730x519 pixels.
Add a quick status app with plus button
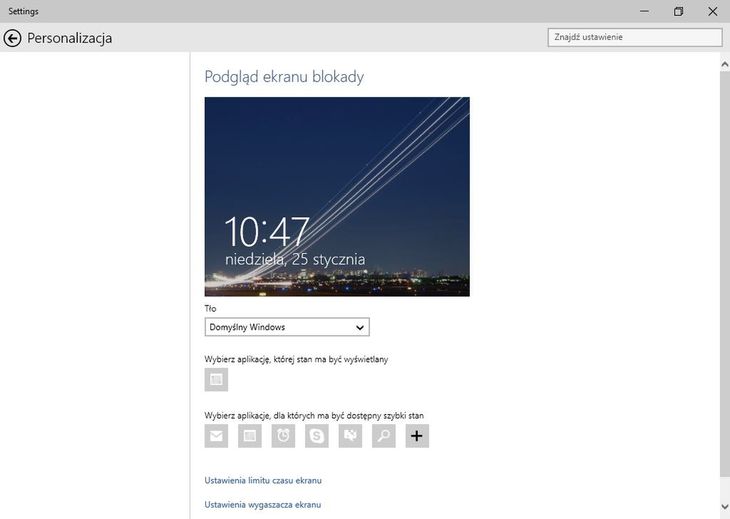coord(417,436)
